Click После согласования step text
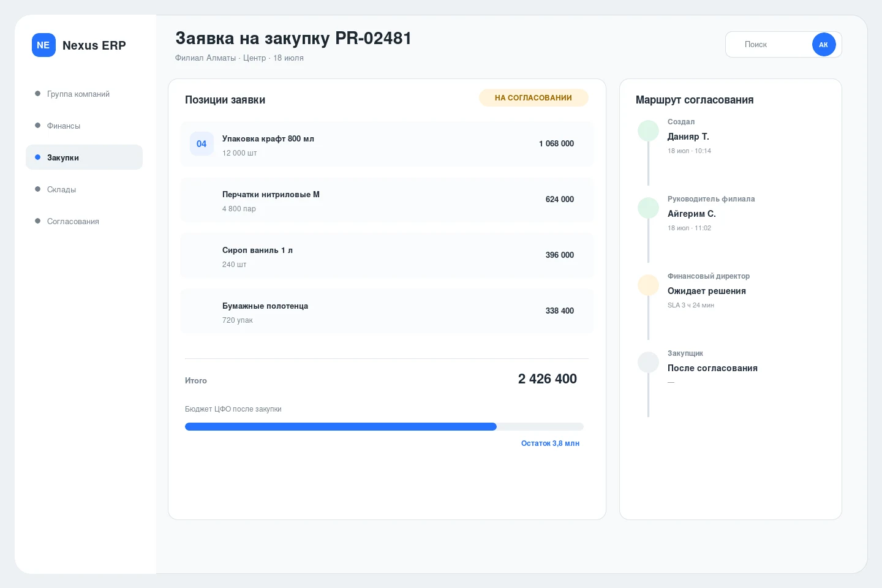 point(712,368)
